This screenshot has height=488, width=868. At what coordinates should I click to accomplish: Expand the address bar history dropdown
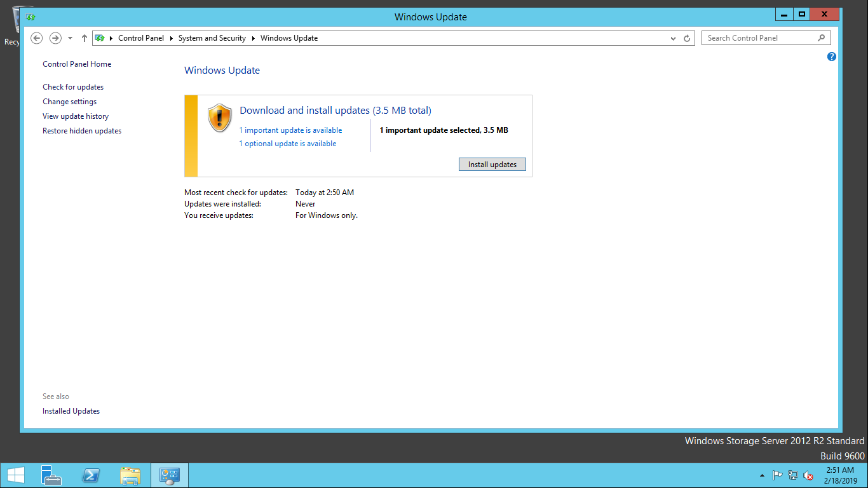pos(674,38)
